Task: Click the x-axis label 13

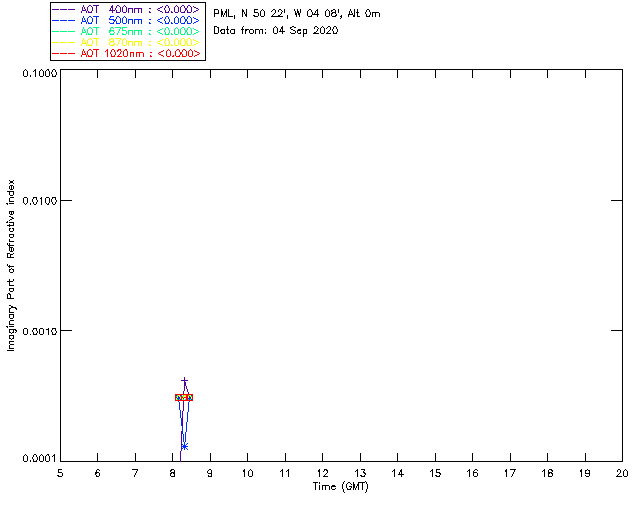Action: click(x=360, y=473)
